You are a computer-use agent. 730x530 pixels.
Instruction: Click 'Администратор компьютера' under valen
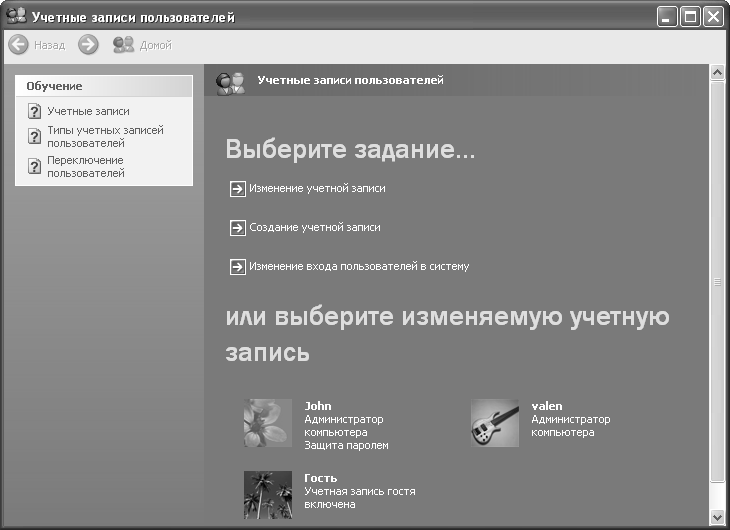coord(570,426)
